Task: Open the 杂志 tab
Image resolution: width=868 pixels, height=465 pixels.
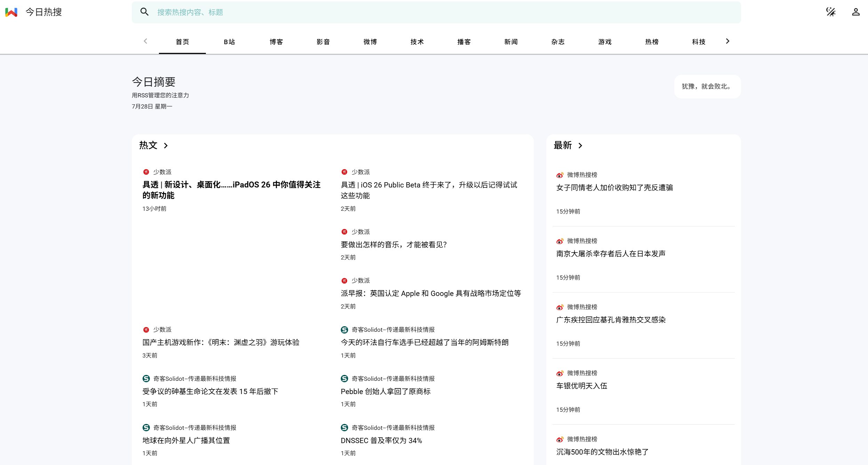Action: [x=558, y=42]
